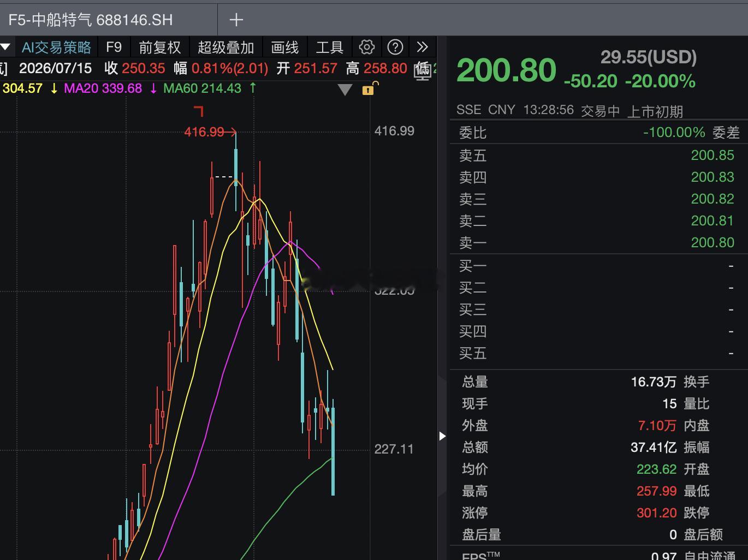Collapse the quote panel using the white arrow
Image resolution: width=748 pixels, height=560 pixels.
click(x=442, y=436)
